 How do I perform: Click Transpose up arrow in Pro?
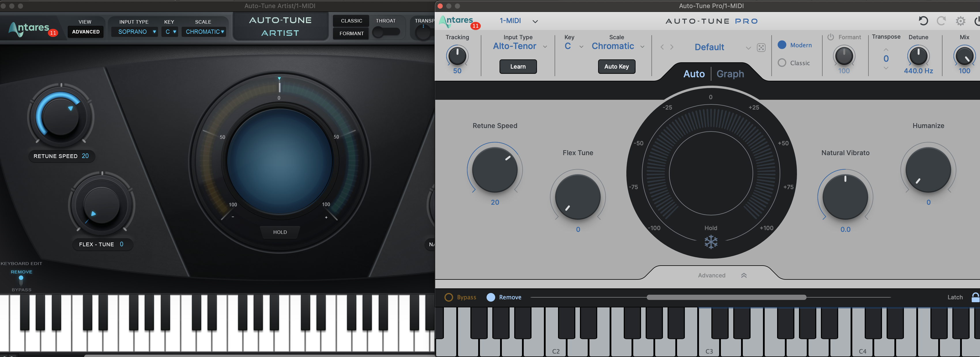tap(886, 50)
